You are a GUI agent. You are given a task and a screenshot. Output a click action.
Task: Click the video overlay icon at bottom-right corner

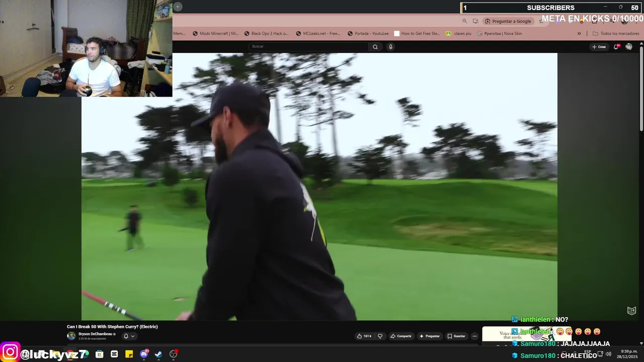(631, 311)
